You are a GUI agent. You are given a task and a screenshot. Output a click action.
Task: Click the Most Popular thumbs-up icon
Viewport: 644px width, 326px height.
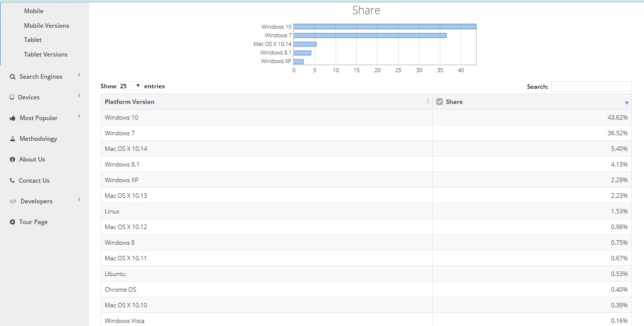click(x=13, y=118)
